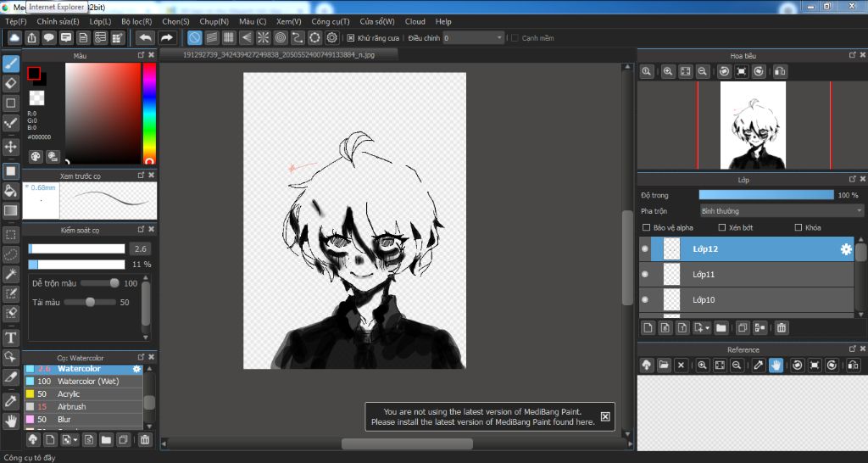Rotate navigator view left
The image size is (868, 463).
coord(724,71)
